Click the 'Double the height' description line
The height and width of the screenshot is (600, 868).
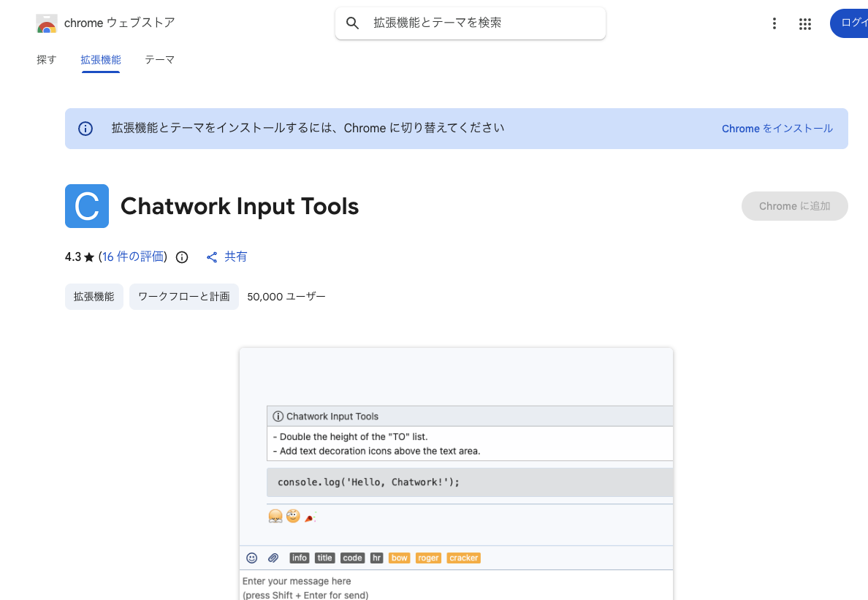351,437
